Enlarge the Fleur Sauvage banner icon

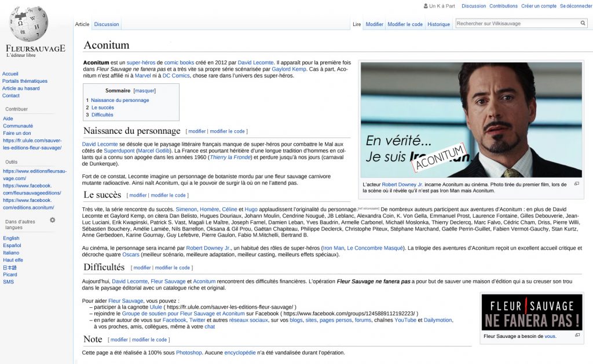[x=577, y=335]
